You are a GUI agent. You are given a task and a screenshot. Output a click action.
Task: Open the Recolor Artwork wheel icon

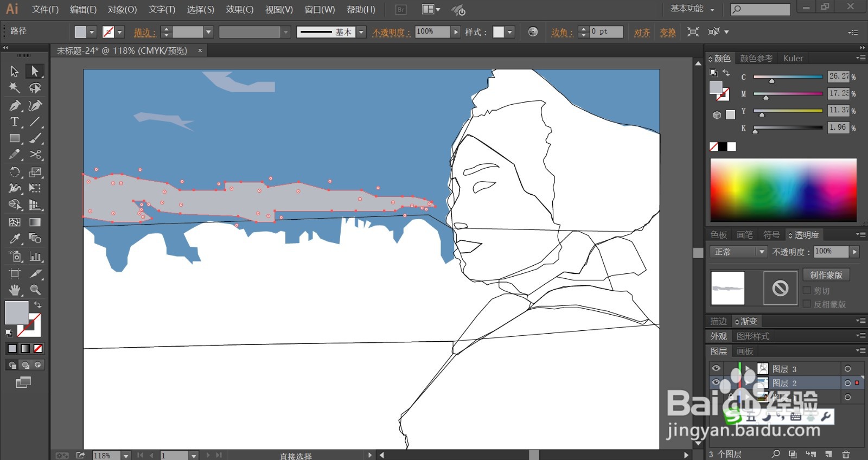point(533,32)
